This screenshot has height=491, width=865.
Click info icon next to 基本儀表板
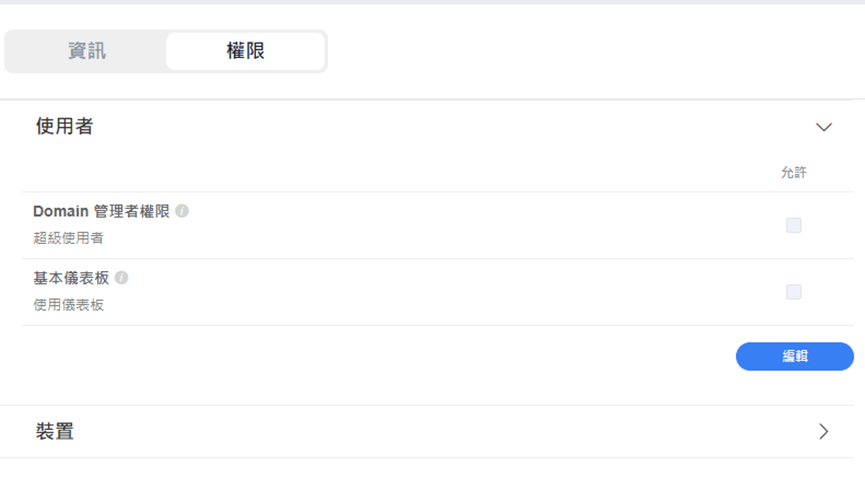point(122,278)
